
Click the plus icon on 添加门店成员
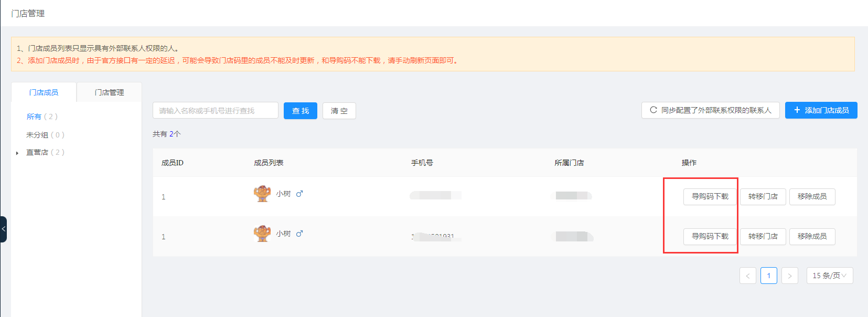[797, 110]
